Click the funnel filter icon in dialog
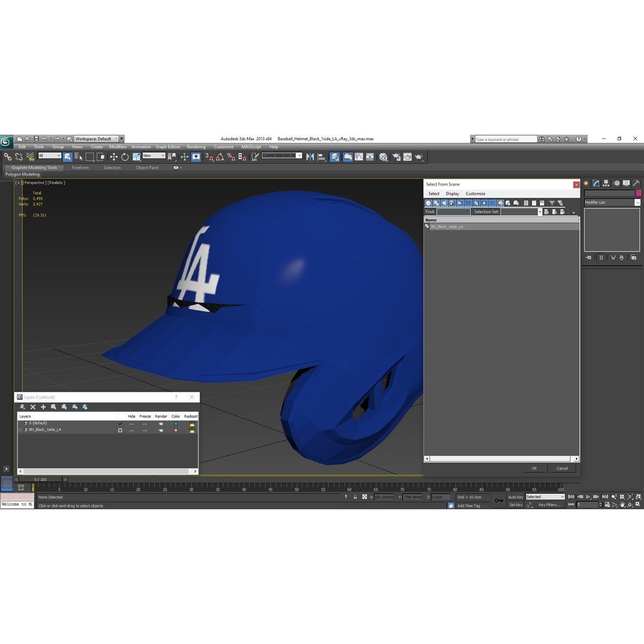 (x=552, y=203)
